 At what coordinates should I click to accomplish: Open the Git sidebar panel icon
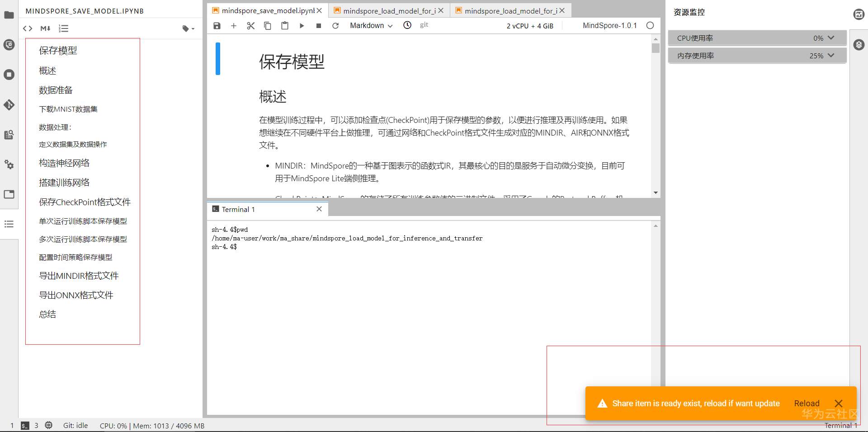tap(9, 105)
